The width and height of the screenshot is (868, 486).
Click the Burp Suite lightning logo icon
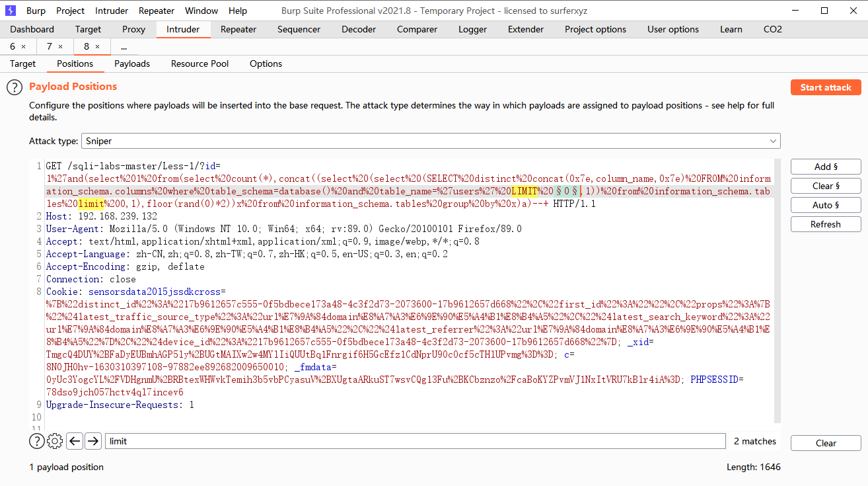point(10,11)
